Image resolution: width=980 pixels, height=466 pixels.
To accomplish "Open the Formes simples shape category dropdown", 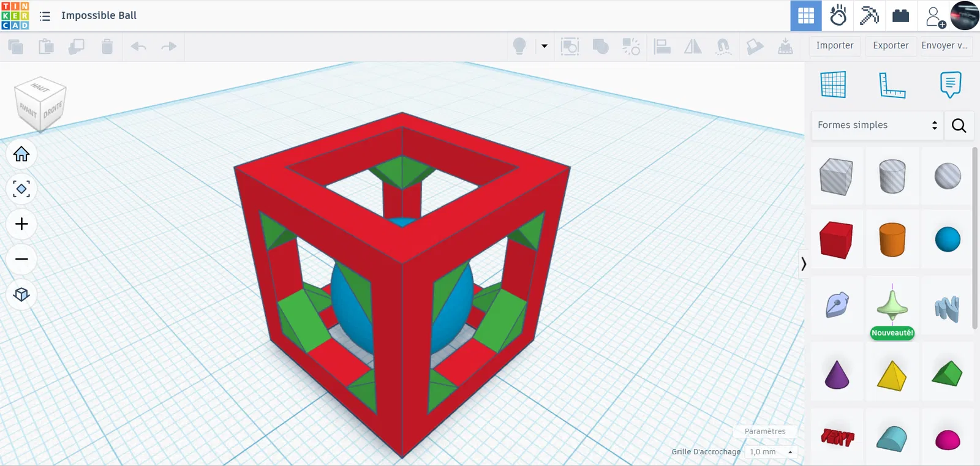I will click(x=877, y=125).
